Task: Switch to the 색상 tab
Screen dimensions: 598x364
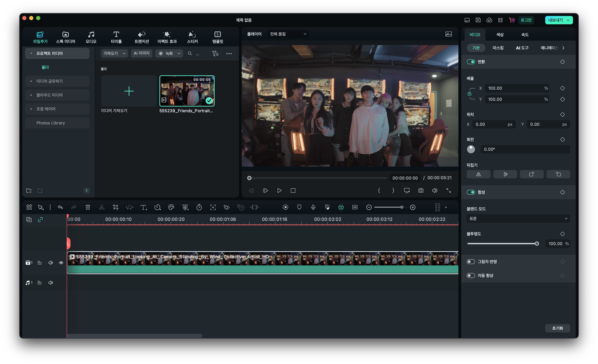Action: coord(500,34)
